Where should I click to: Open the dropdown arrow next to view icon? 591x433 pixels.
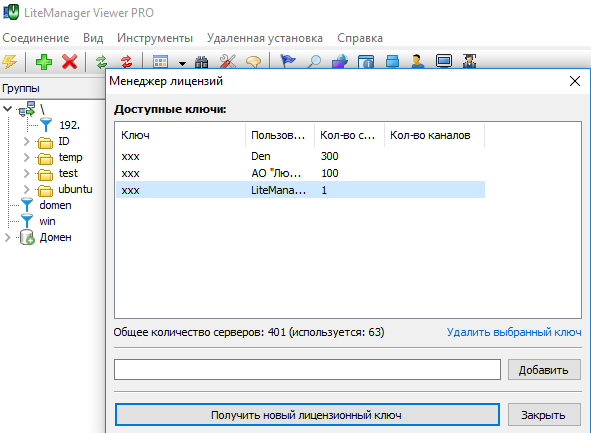point(182,63)
